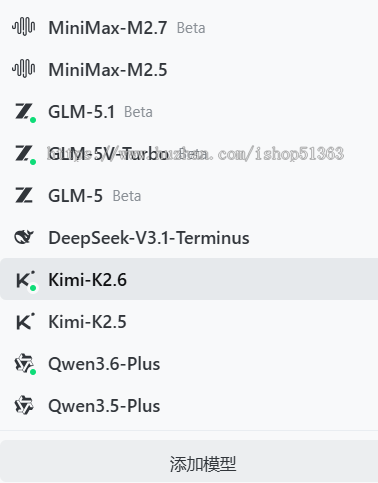The width and height of the screenshot is (378, 483).
Task: Click the 添加模型 button
Action: 189,462
